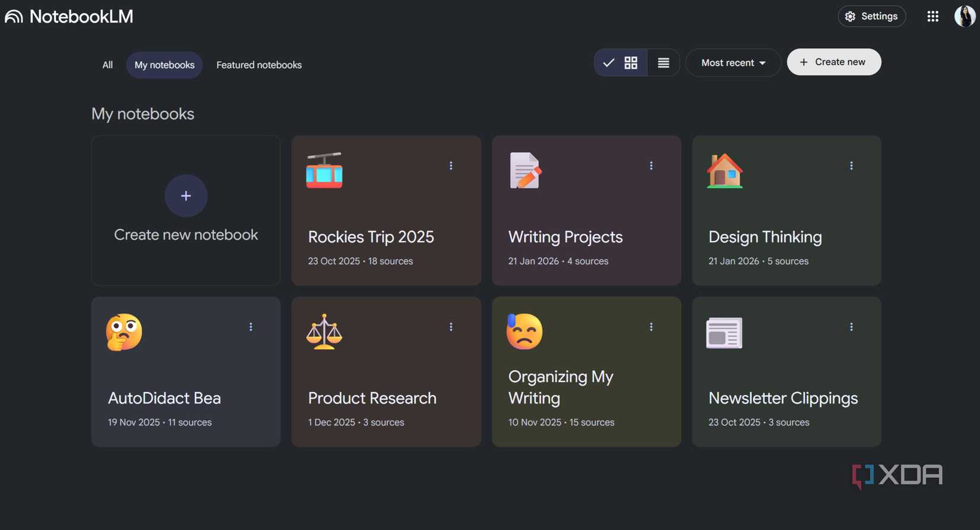Open more options for Design Thinking
Image resolution: width=980 pixels, height=530 pixels.
pos(851,166)
